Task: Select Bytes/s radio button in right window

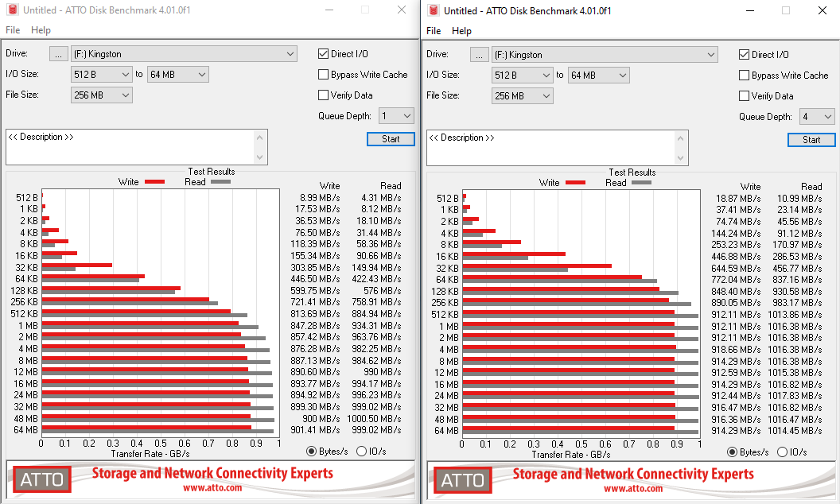Action: tap(733, 452)
